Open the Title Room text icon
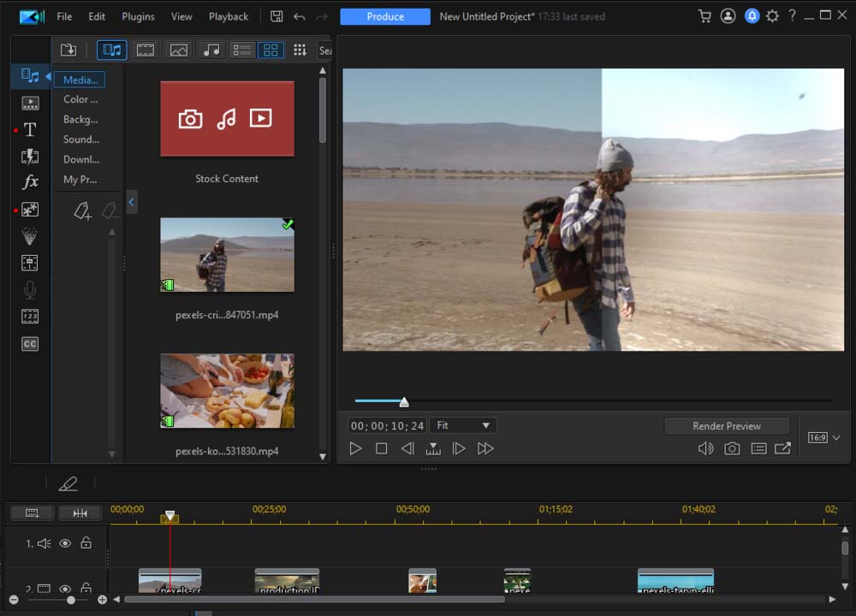 point(30,130)
